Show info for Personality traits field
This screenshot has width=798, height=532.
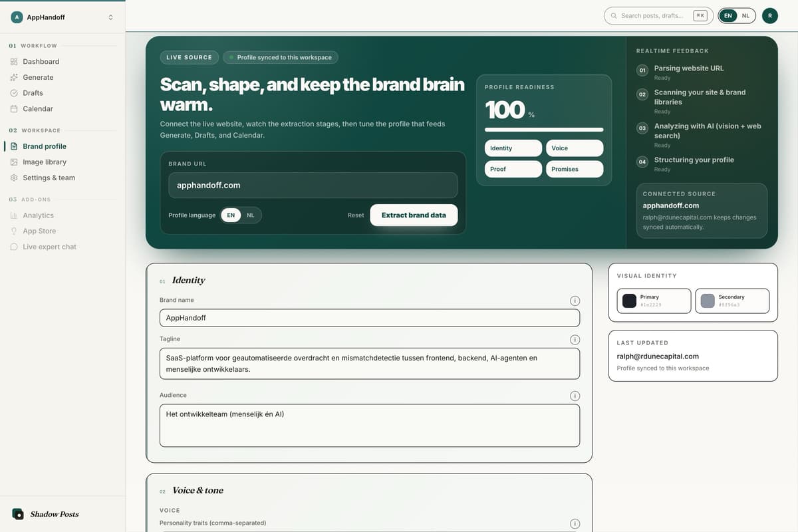(575, 523)
